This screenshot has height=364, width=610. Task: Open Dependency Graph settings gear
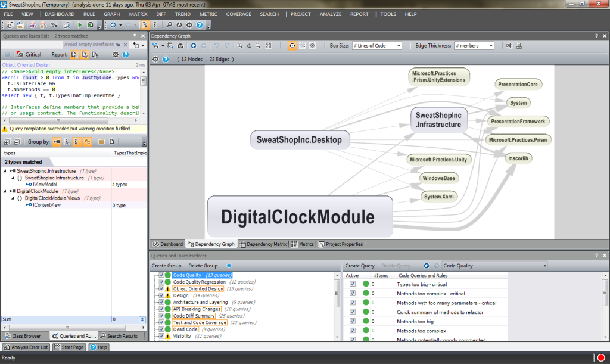(155, 59)
